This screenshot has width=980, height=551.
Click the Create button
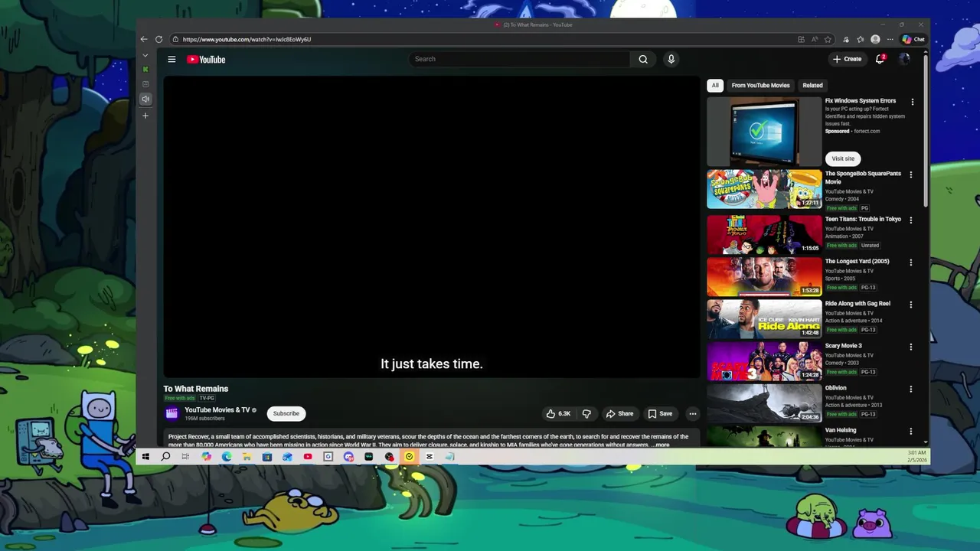(x=847, y=59)
